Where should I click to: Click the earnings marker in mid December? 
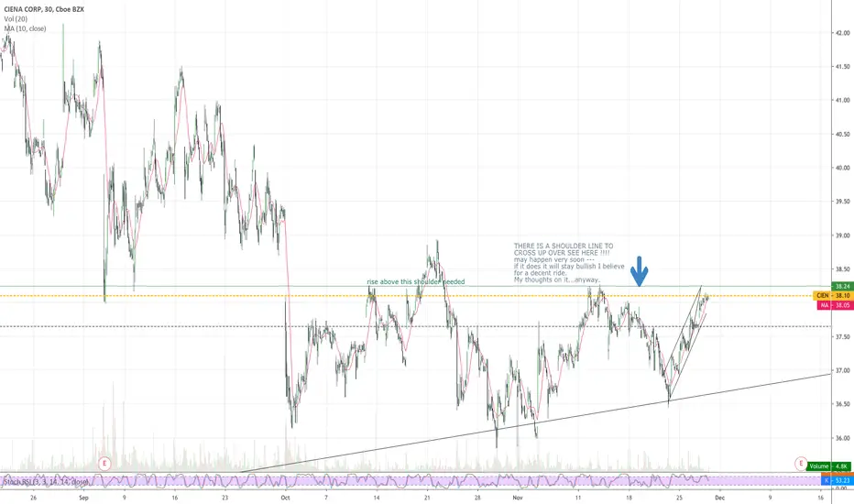click(801, 464)
